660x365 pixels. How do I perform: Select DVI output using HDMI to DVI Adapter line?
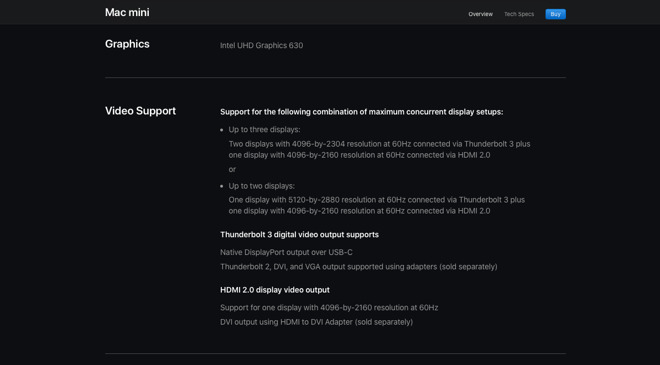coord(317,322)
